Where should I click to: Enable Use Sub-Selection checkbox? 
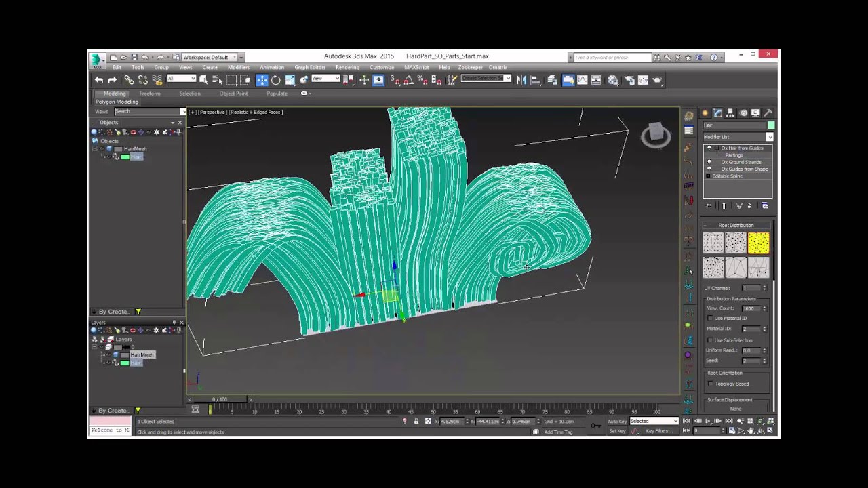(710, 340)
